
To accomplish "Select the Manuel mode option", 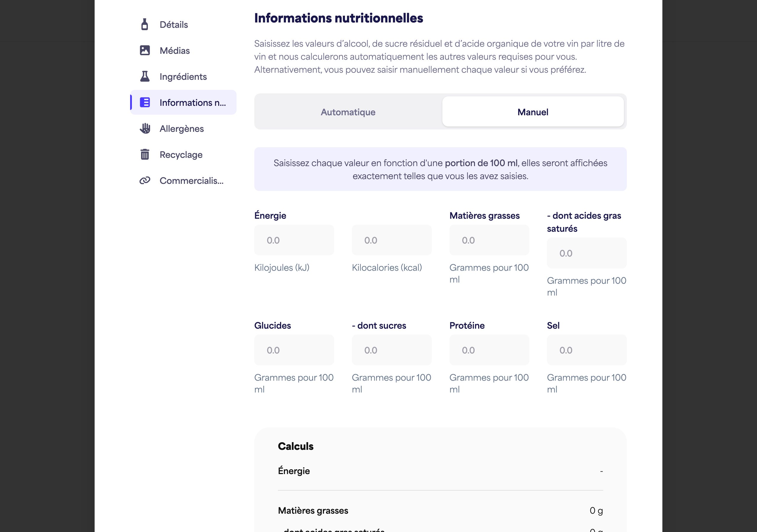I will 533,112.
